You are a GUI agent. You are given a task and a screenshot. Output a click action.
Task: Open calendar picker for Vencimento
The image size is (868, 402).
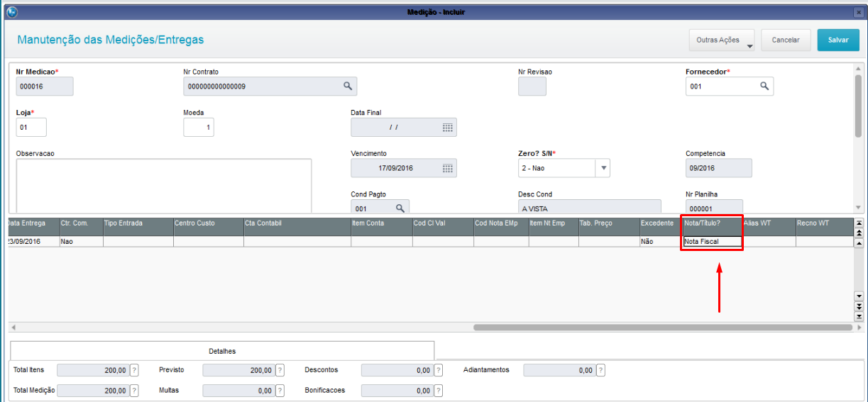pyautogui.click(x=448, y=168)
